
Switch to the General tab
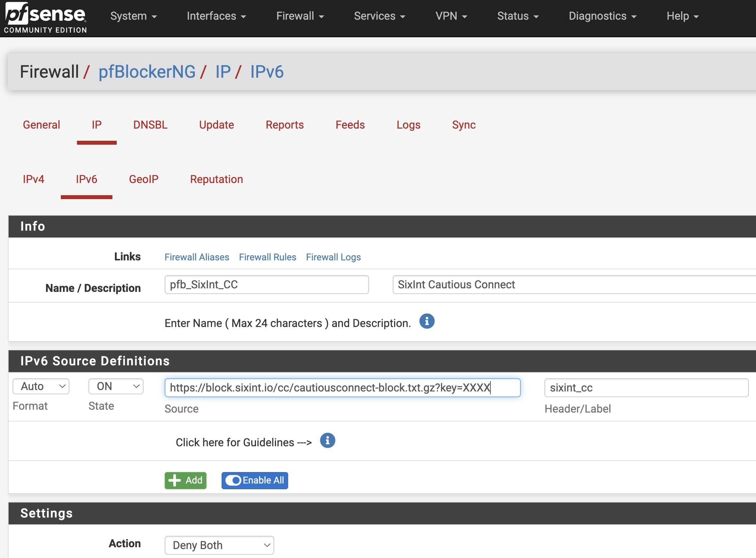(42, 125)
